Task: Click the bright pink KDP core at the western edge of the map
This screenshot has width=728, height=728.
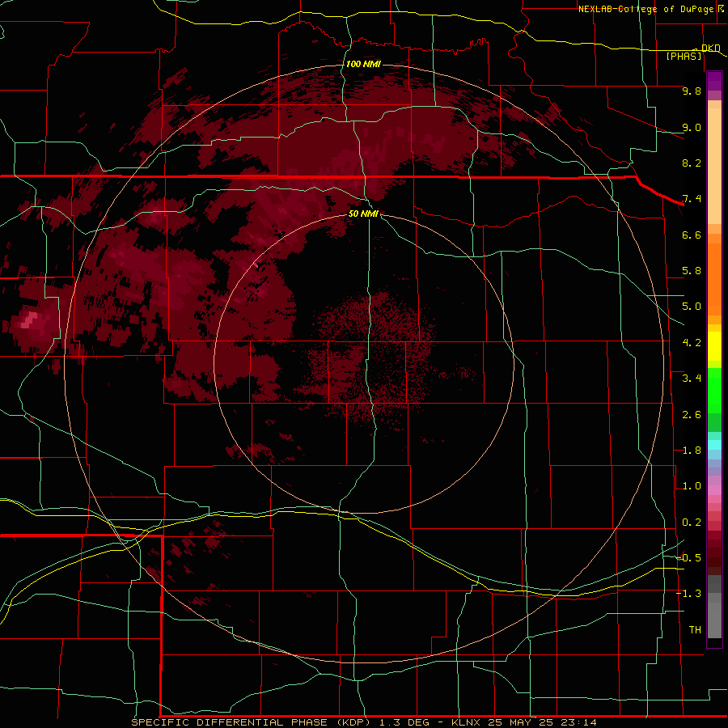Action: (29, 320)
